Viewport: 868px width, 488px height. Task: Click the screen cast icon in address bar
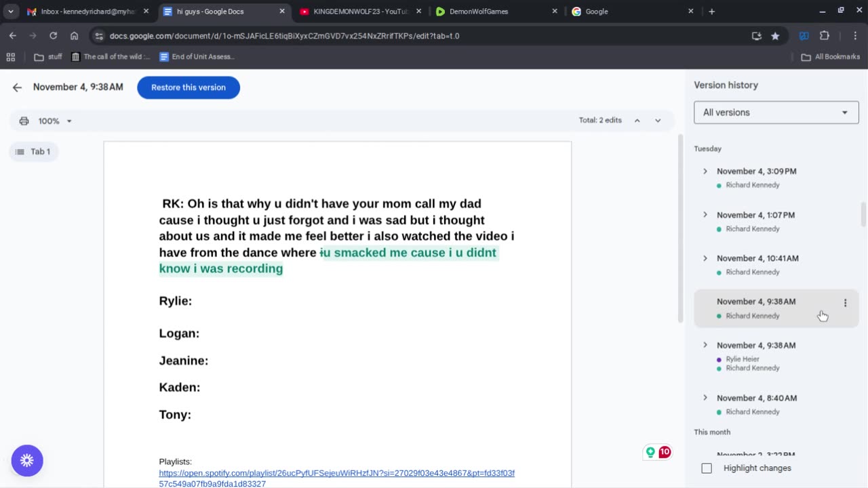[x=757, y=36]
